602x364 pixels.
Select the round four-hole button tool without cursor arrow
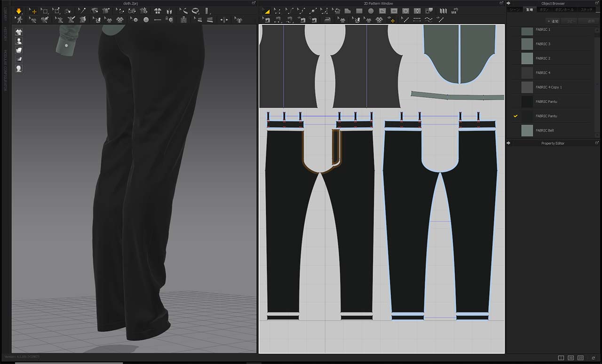pos(146,19)
